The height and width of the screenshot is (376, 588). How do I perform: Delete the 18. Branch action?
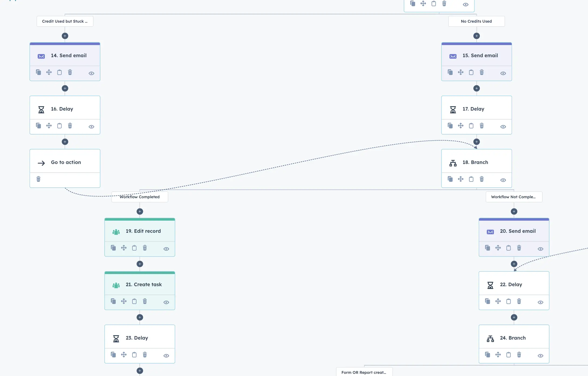pyautogui.click(x=482, y=179)
